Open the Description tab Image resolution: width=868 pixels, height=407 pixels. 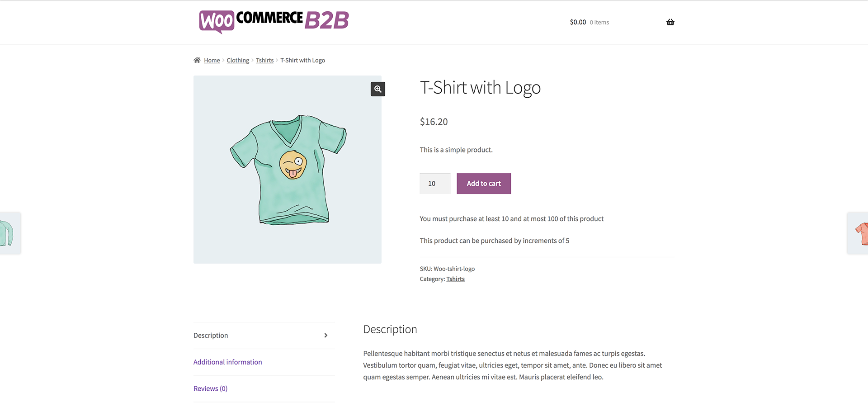click(x=211, y=336)
